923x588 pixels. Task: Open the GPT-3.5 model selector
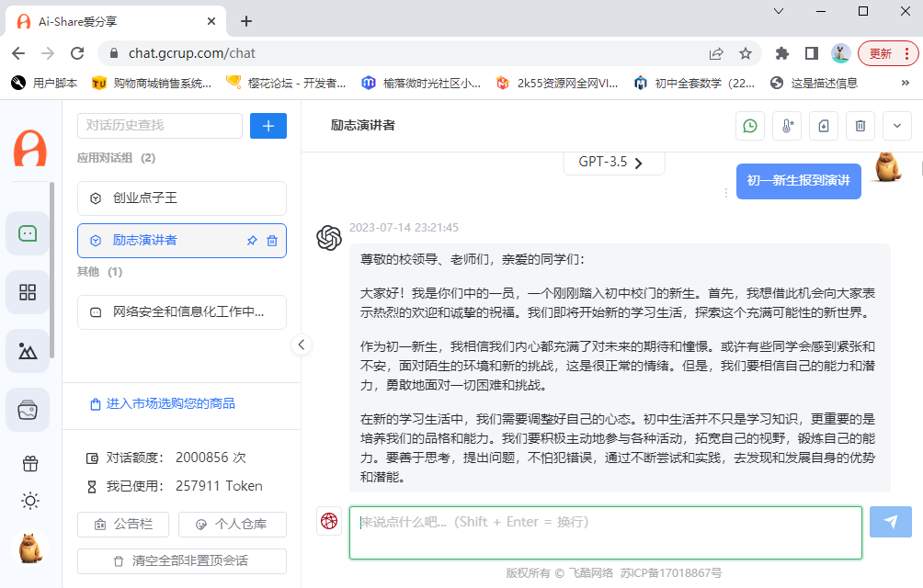(x=613, y=162)
